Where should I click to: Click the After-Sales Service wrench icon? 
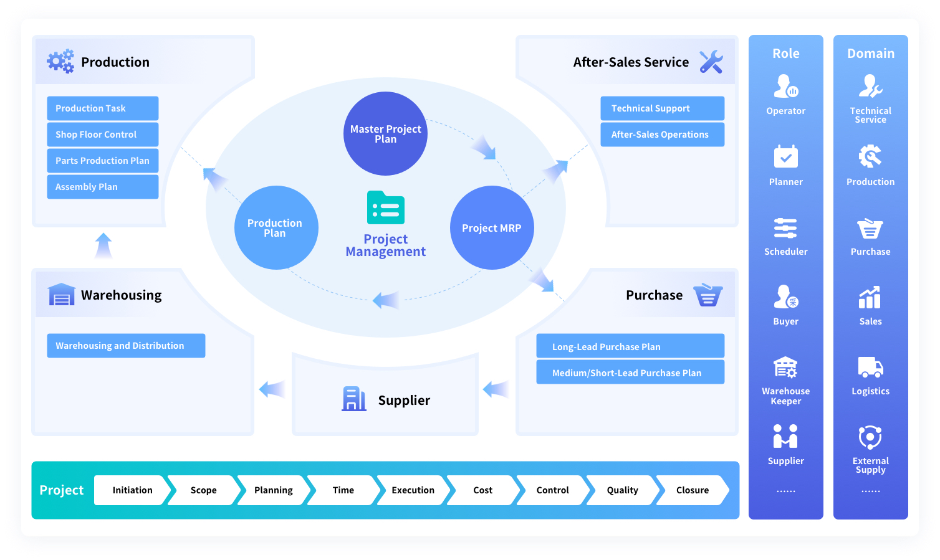tap(711, 62)
